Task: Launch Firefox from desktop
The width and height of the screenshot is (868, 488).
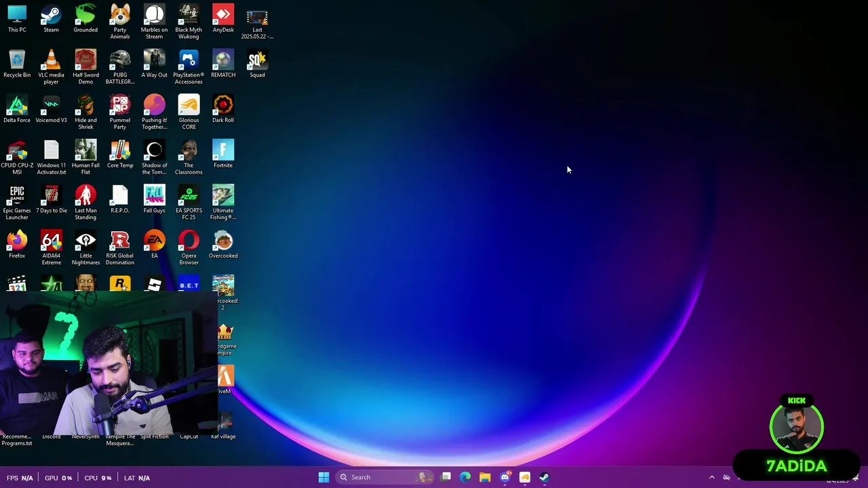Action: tap(17, 245)
